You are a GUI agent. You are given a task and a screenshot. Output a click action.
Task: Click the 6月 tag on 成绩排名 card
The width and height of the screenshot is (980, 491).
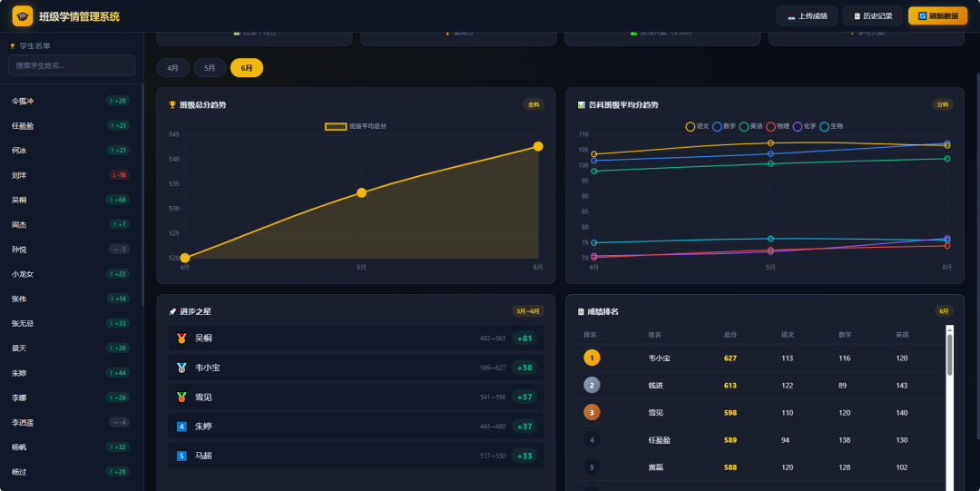point(944,311)
